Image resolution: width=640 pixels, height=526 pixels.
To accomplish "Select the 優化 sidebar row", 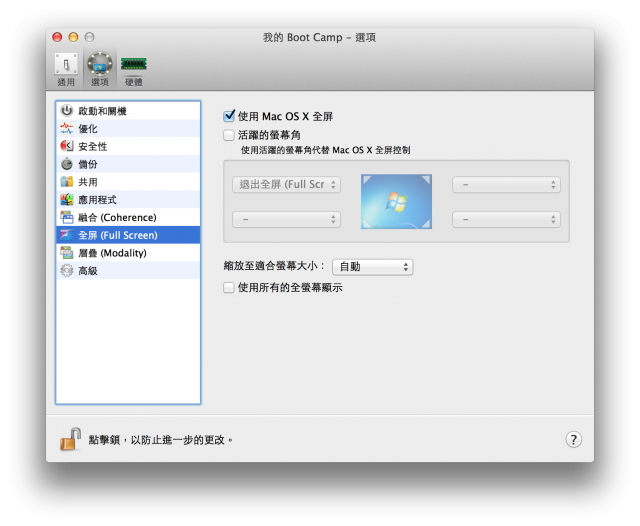I will pos(128,129).
